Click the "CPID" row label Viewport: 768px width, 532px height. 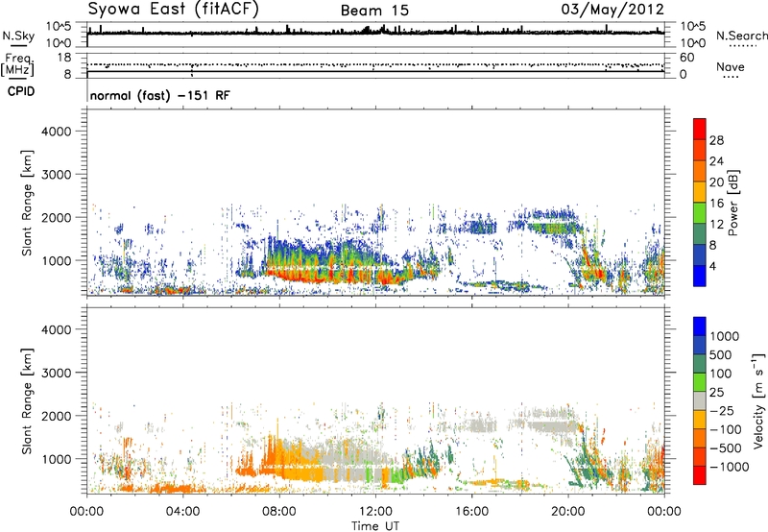pyautogui.click(x=21, y=91)
